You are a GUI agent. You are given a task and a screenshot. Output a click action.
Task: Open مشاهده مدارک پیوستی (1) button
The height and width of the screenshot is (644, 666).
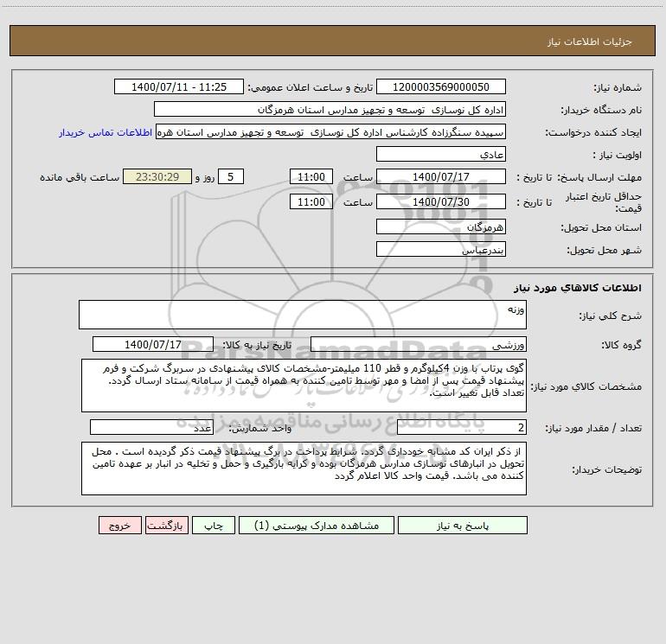click(x=317, y=525)
